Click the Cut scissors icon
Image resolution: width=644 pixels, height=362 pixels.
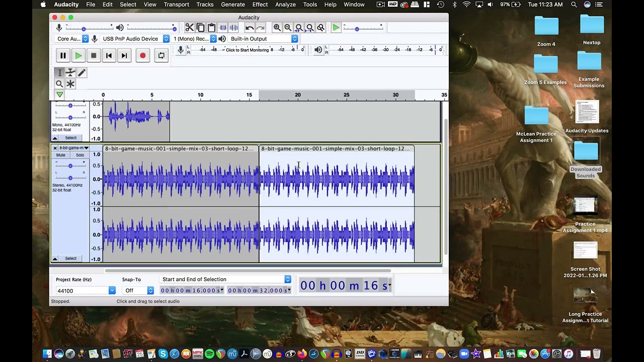pos(189,28)
